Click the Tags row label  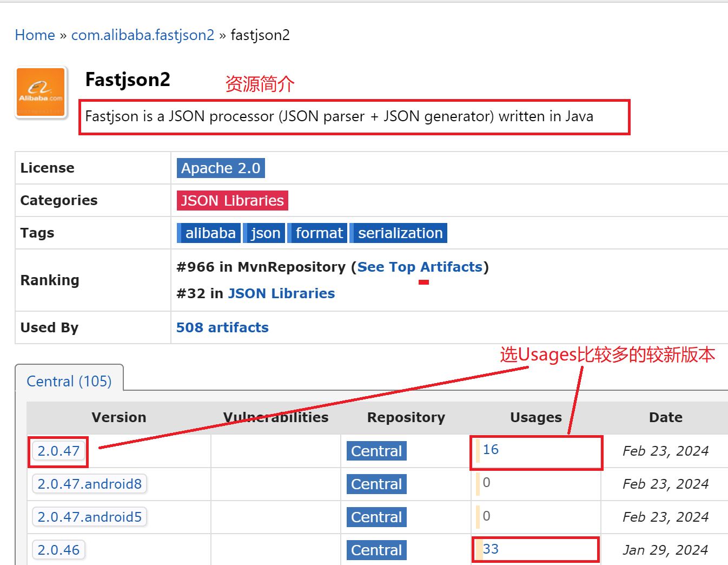tap(37, 233)
